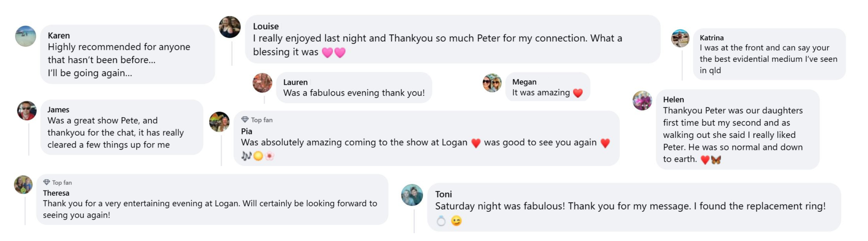
Task: Open Lauren's avatar image
Action: click(x=262, y=83)
